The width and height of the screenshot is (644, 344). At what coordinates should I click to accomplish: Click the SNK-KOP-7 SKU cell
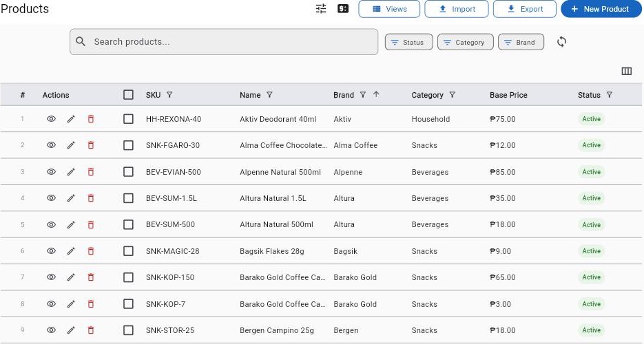tap(165, 304)
